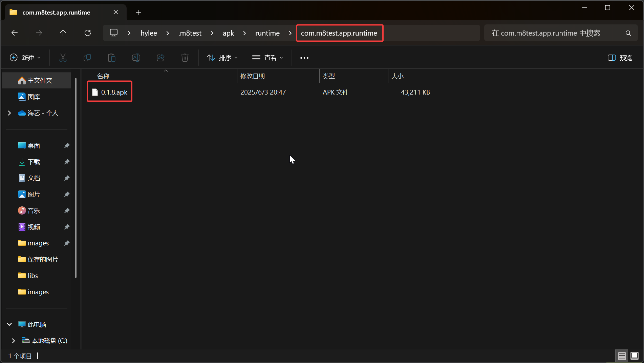Select the rename toolbar icon
644x363 pixels.
(x=136, y=57)
